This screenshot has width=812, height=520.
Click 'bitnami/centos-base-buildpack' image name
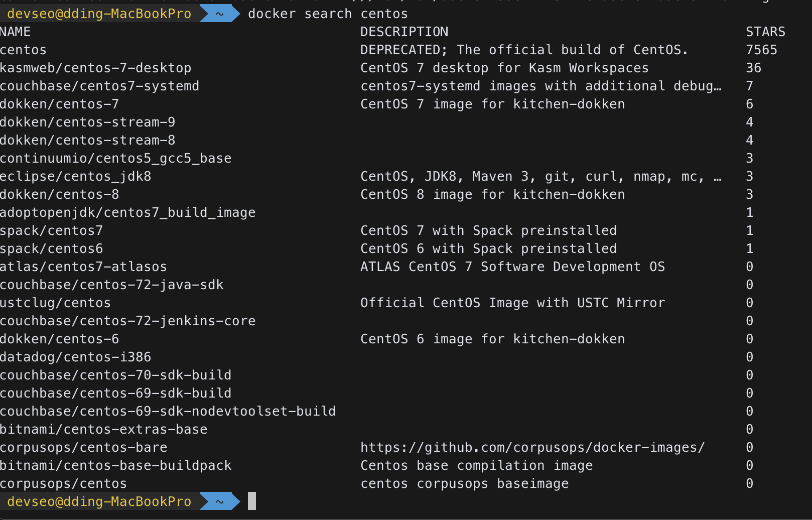[x=115, y=466]
